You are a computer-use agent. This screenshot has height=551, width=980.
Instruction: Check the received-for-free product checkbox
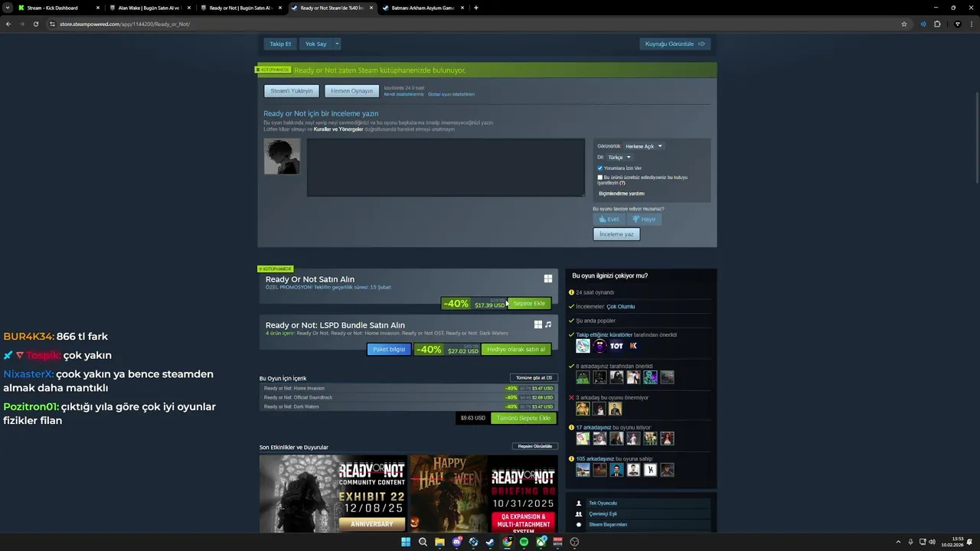600,178
